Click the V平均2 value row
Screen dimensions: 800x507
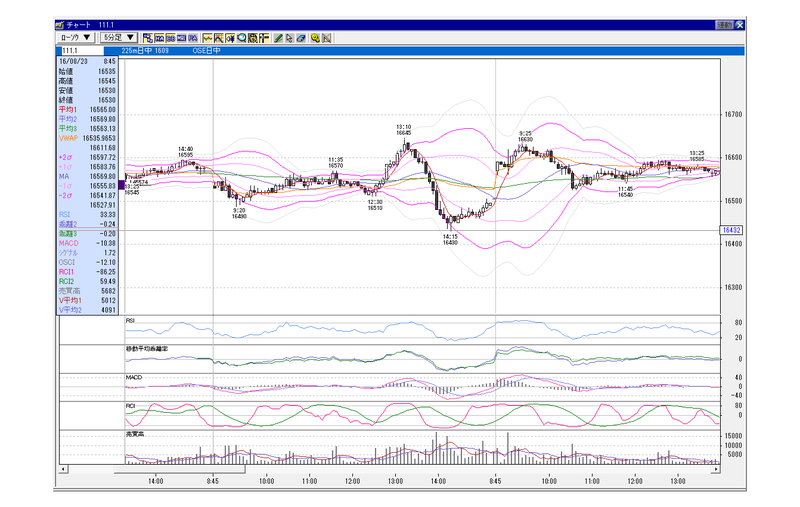(x=87, y=310)
